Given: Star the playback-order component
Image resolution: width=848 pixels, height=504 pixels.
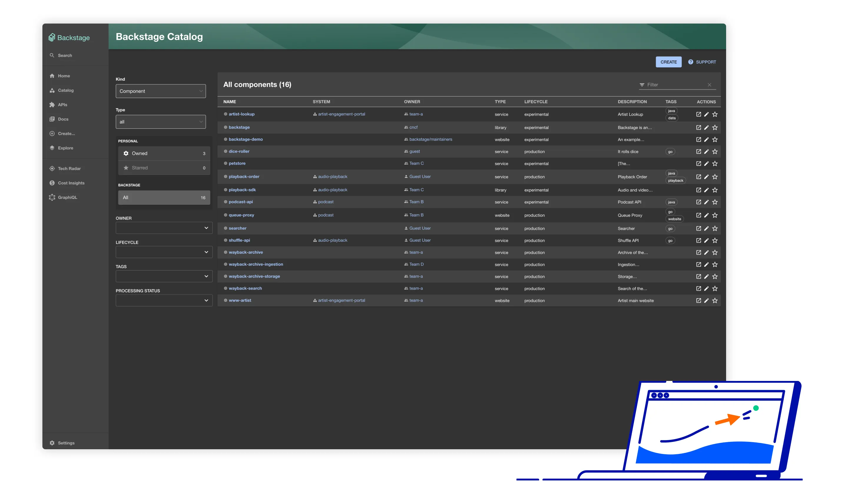Looking at the screenshot, I should [715, 177].
